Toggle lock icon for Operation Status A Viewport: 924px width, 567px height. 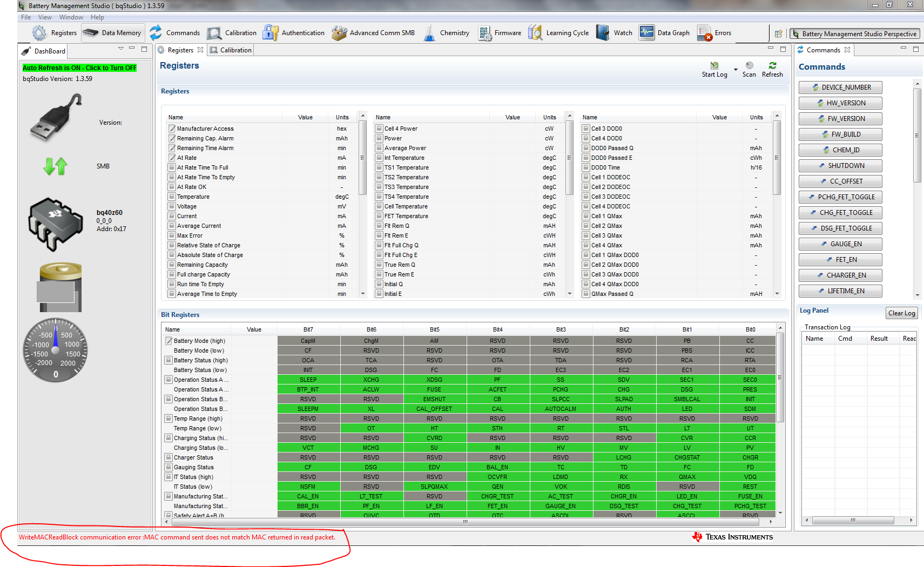click(x=168, y=380)
